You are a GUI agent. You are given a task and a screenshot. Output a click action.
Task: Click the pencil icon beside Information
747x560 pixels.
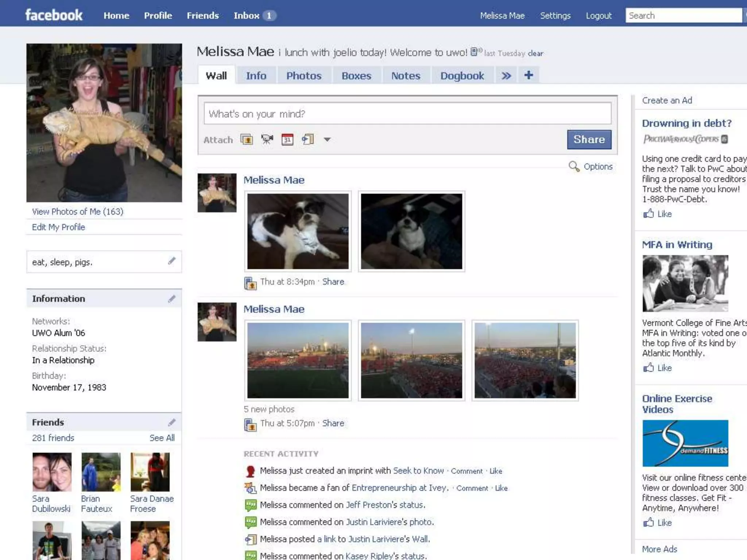point(172,299)
